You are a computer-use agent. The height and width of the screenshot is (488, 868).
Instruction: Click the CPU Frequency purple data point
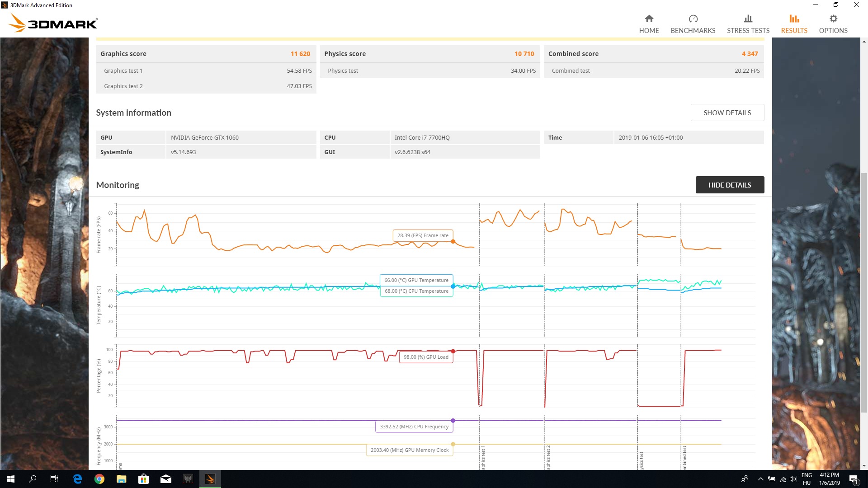click(453, 421)
